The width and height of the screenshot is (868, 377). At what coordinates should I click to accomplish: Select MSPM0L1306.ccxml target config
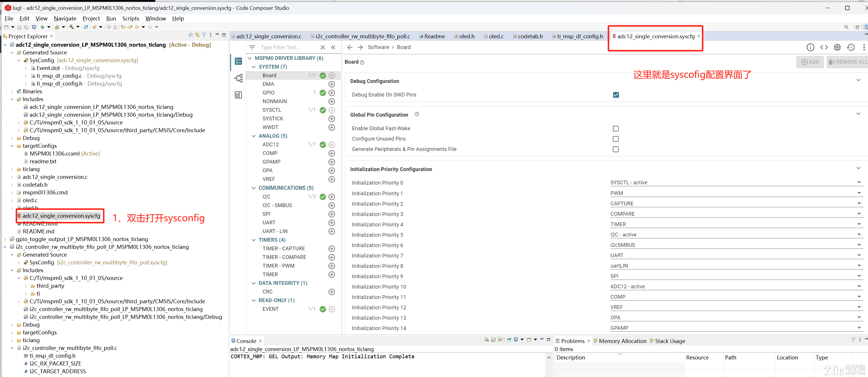[x=54, y=154]
